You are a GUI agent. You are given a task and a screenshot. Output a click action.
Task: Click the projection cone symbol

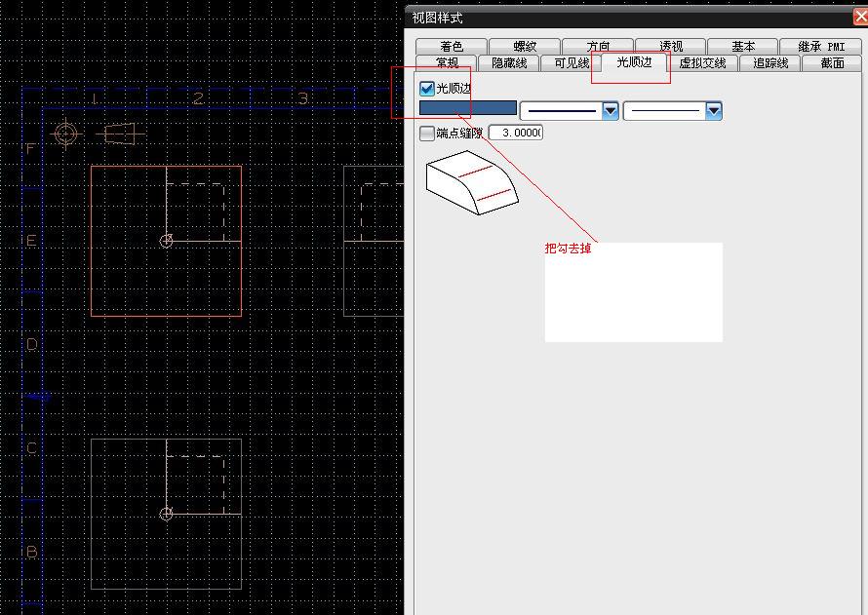[120, 134]
